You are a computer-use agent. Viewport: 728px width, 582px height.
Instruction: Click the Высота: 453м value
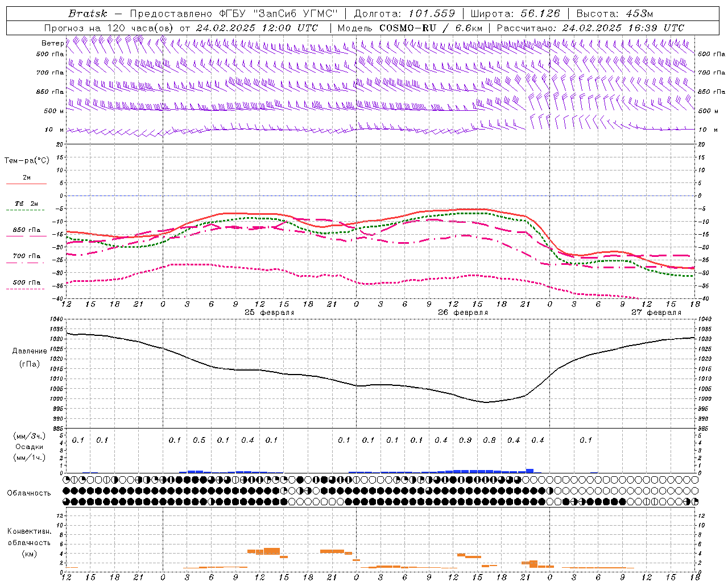pos(614,14)
